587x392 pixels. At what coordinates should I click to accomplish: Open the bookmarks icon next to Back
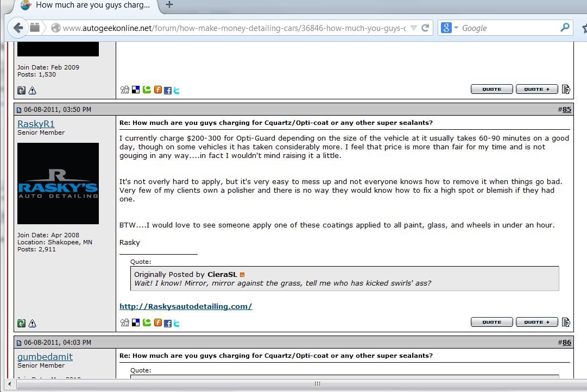coord(35,28)
